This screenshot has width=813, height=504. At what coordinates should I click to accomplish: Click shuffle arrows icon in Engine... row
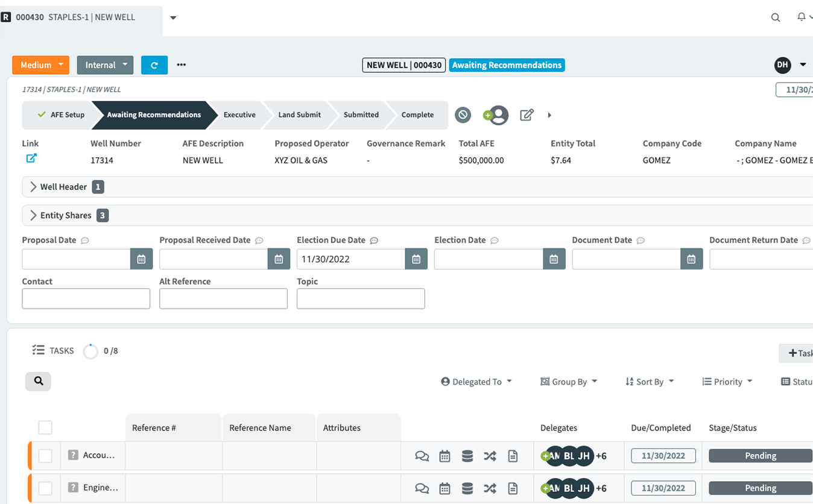[x=490, y=489]
